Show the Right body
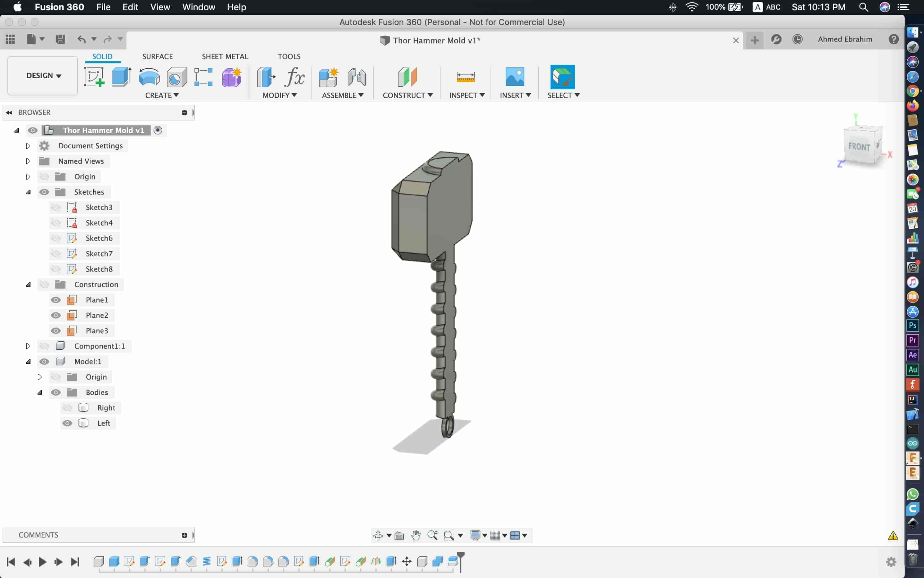 point(67,407)
